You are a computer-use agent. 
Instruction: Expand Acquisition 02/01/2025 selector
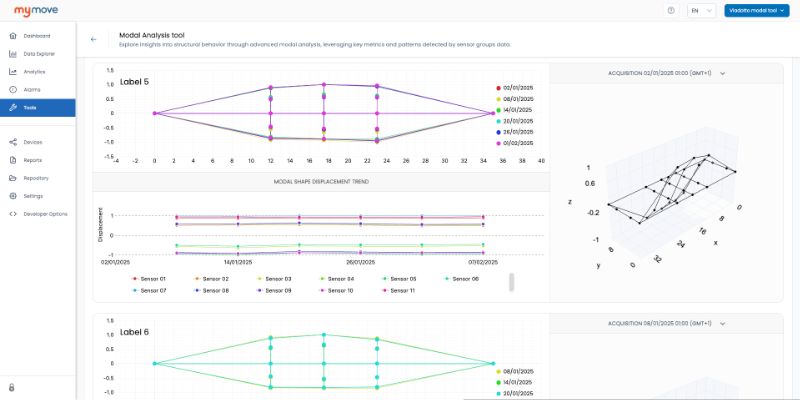(x=666, y=73)
